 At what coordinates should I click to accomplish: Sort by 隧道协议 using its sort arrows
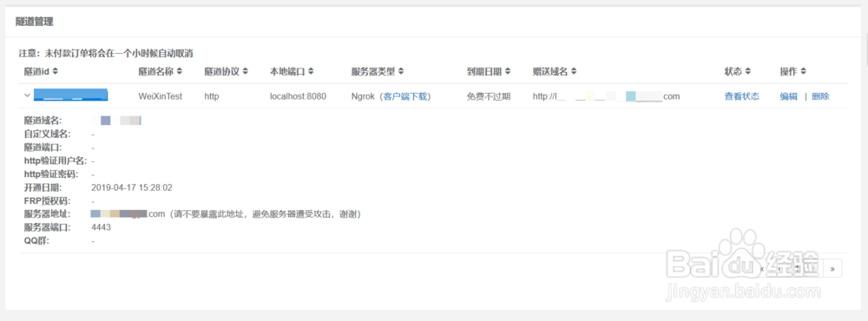click(x=246, y=71)
